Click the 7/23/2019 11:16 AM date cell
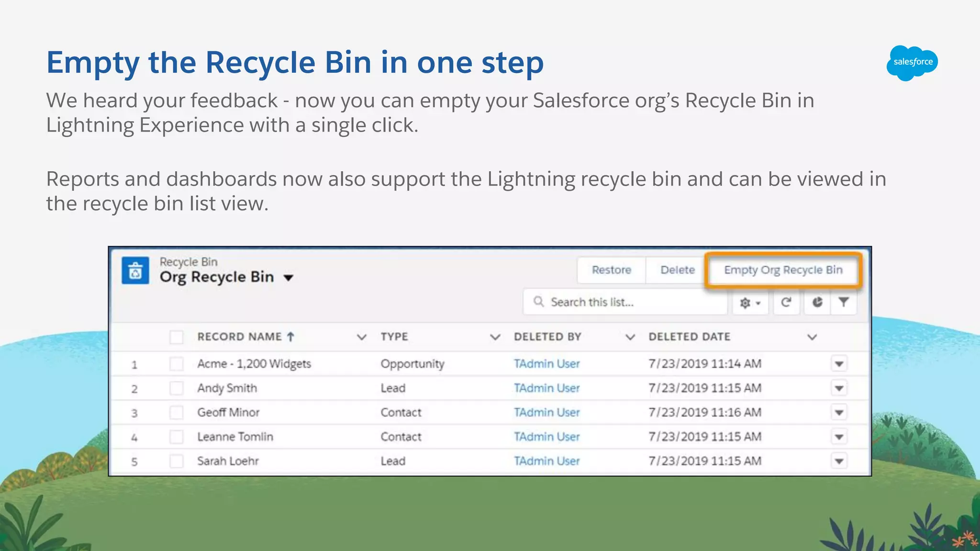This screenshot has height=551, width=980. 705,412
